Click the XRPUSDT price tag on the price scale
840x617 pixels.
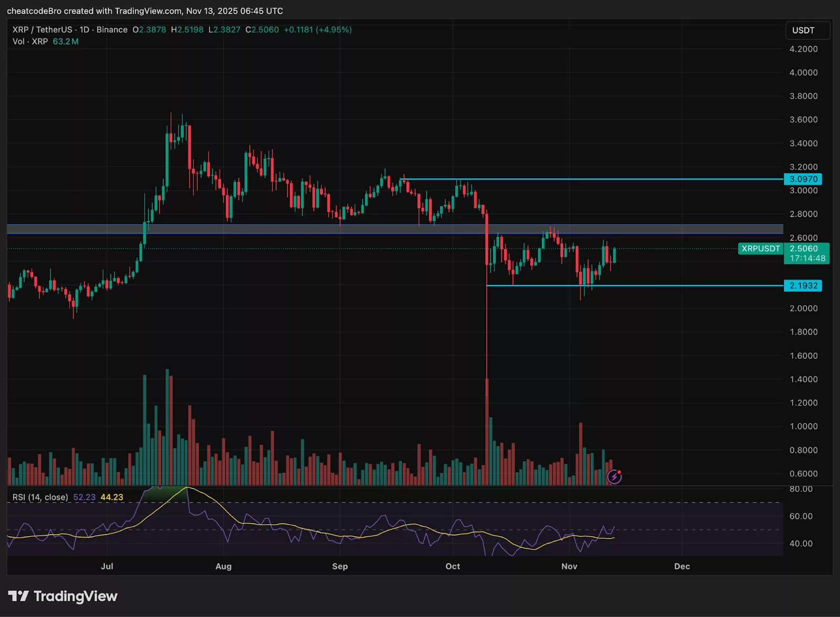(760, 249)
